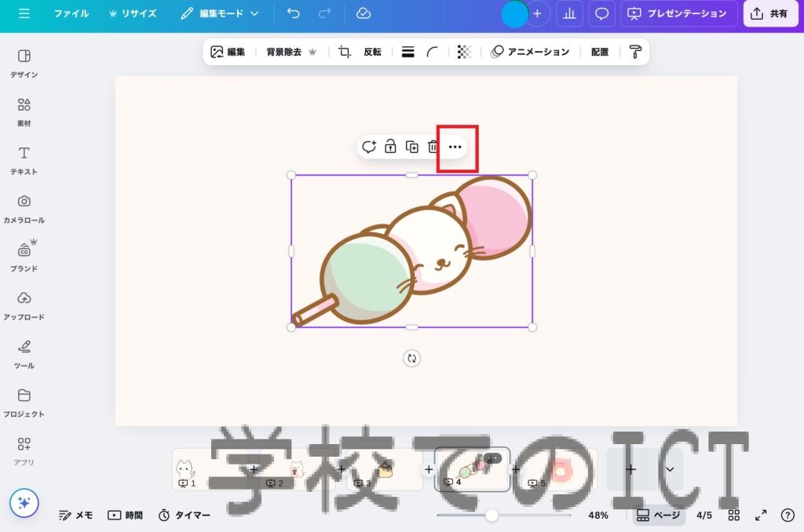
Task: Open the ブランド brand panel
Action: click(x=24, y=257)
